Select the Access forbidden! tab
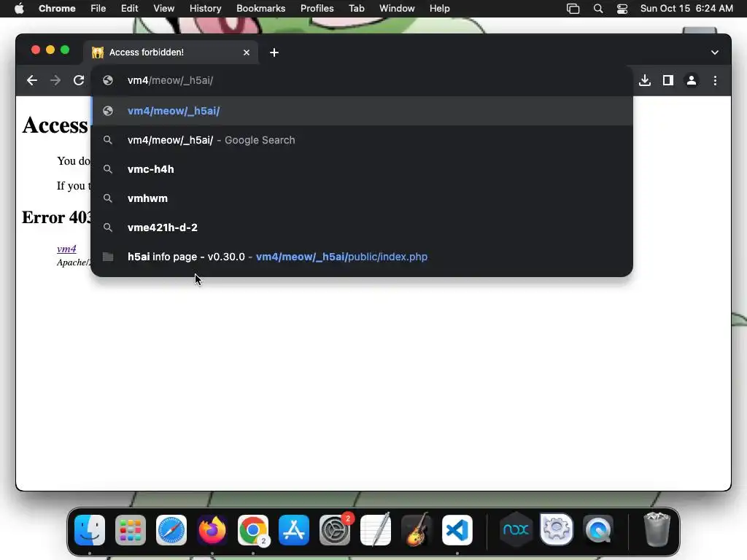Image resolution: width=747 pixels, height=560 pixels. coord(171,52)
